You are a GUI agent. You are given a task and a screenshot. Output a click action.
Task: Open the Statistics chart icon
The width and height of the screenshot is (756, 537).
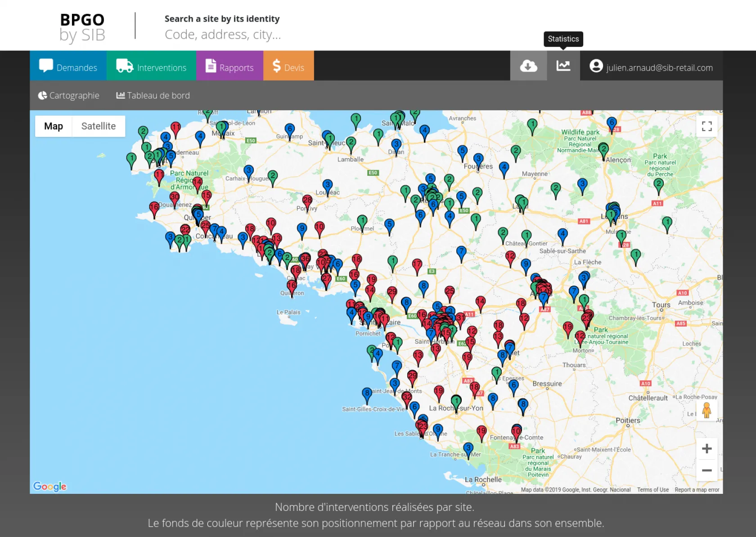pyautogui.click(x=563, y=66)
